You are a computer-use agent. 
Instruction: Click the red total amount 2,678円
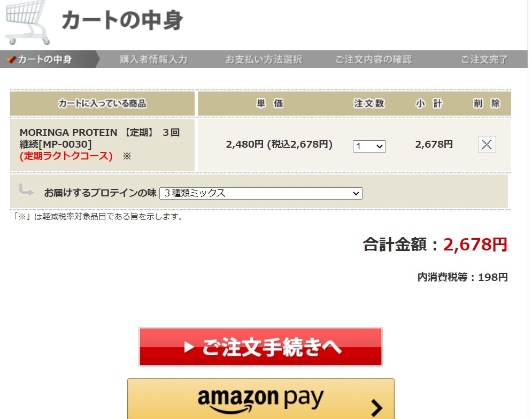click(x=475, y=245)
